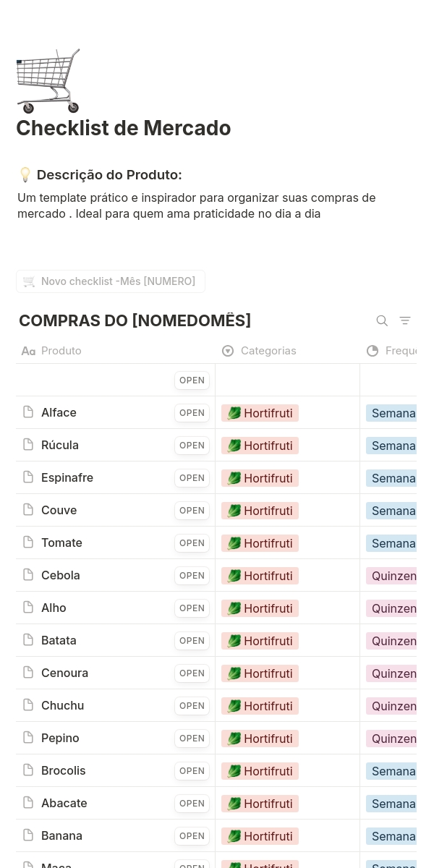This screenshot has height=868, width=434.
Task: Click the page icon next to Banana
Action: (28, 835)
